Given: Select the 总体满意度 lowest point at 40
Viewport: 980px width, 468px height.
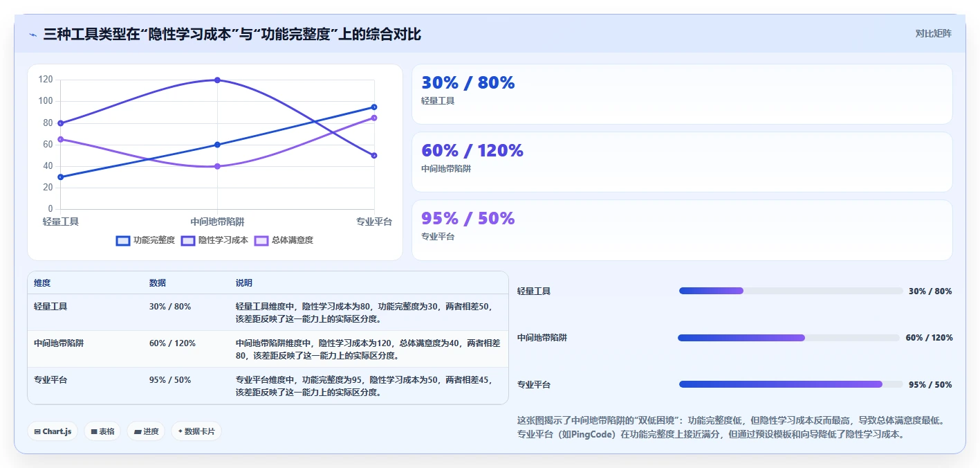Looking at the screenshot, I should pyautogui.click(x=217, y=166).
